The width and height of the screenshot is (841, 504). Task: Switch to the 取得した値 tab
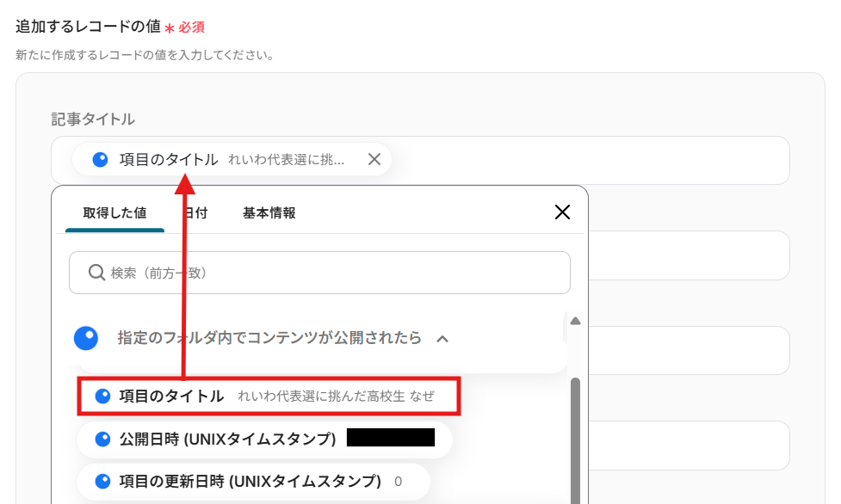114,213
